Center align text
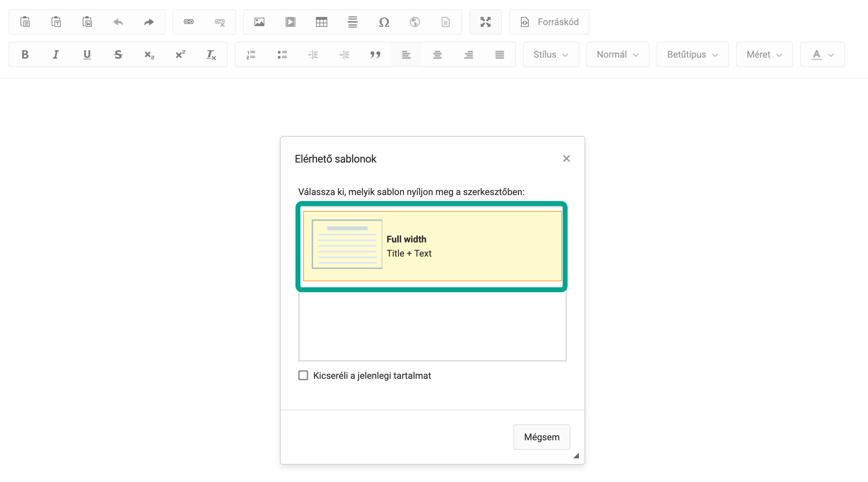This screenshot has height=482, width=868. point(438,54)
